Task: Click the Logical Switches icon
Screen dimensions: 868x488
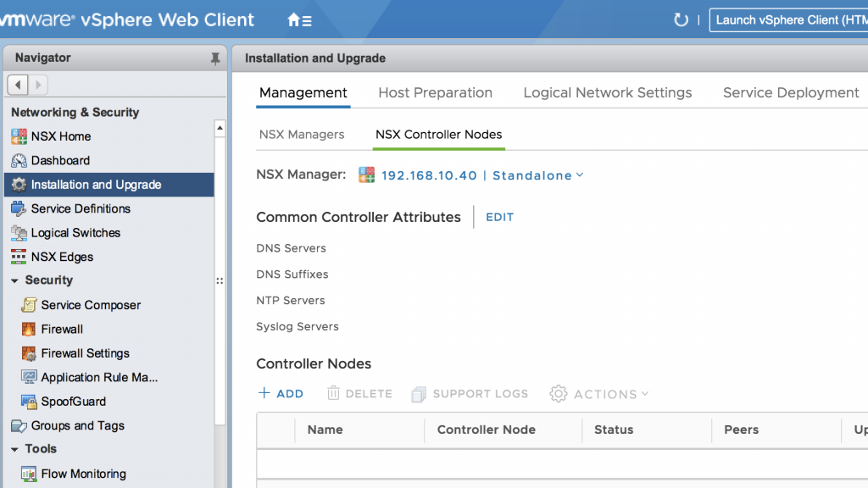Action: pos(19,233)
